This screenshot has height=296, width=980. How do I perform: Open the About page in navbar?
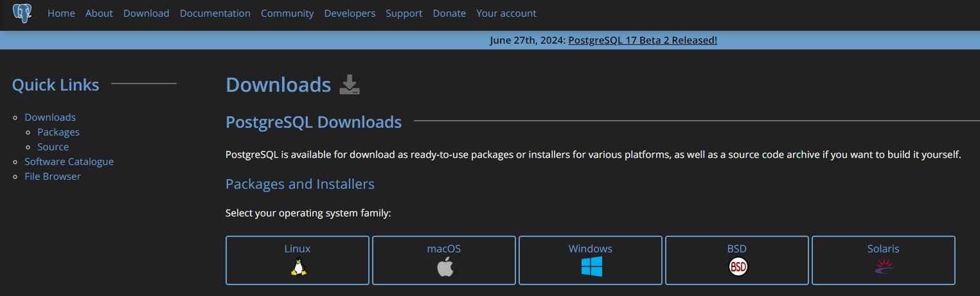(x=99, y=13)
